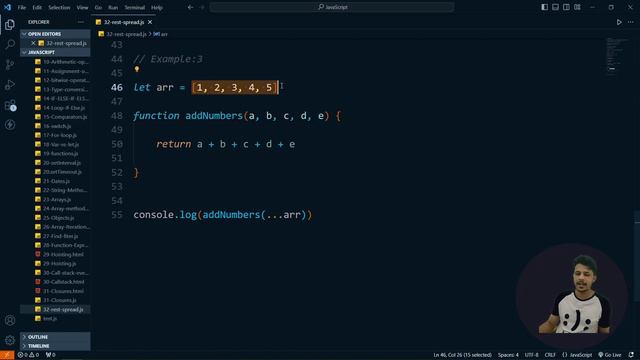
Task: Toggle Panel layout icon
Action: click(x=556, y=7)
